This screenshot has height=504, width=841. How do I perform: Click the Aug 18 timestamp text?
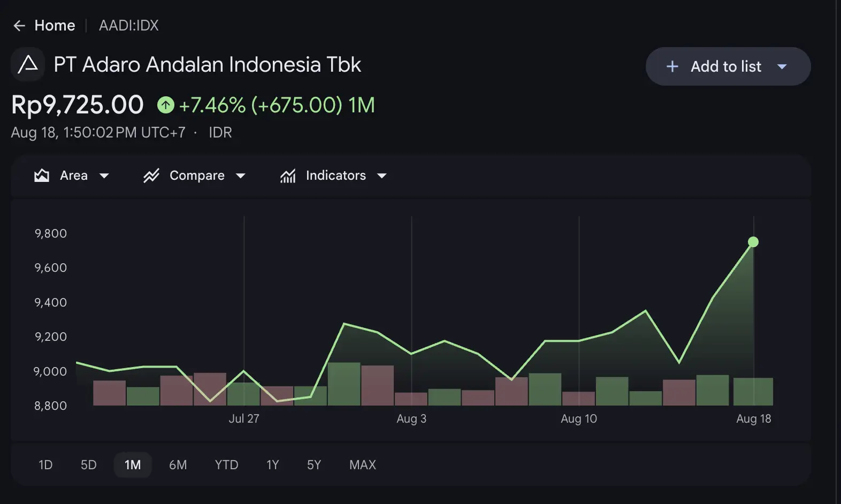coord(98,133)
